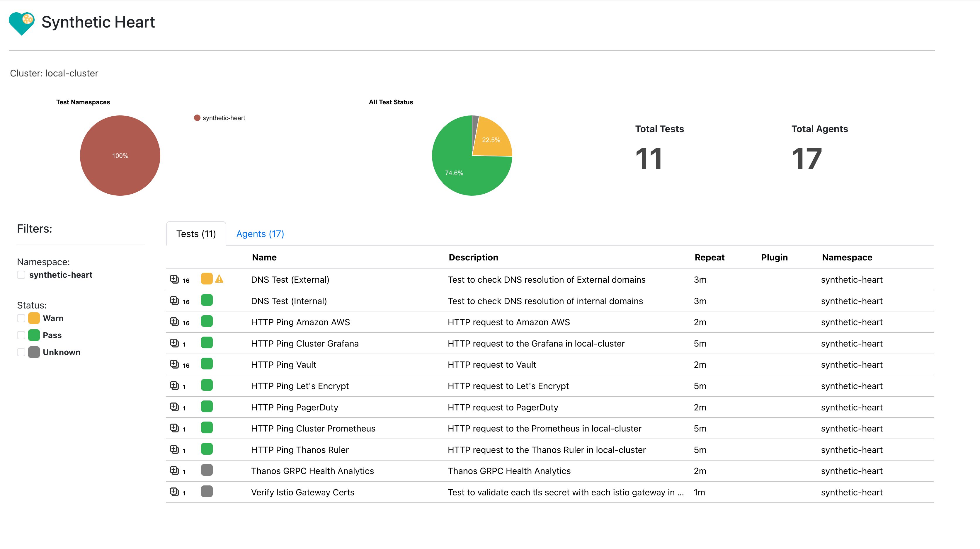Check the Warn status filter

(x=21, y=318)
